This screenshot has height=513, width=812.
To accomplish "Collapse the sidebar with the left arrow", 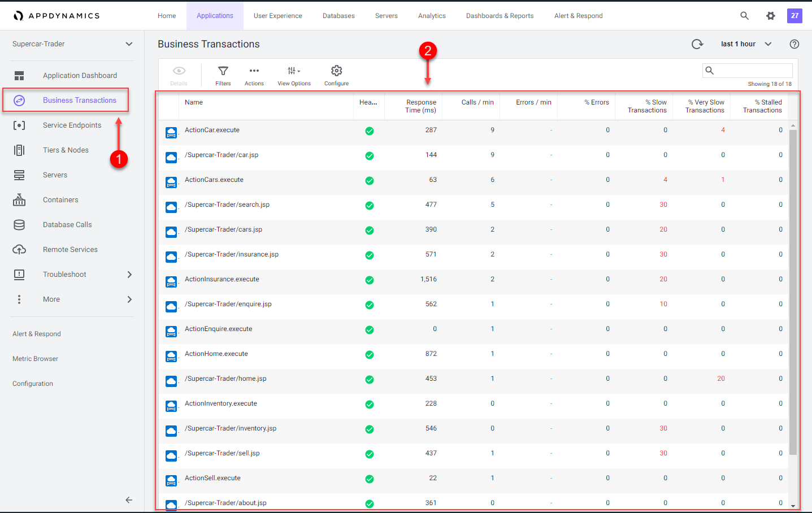I will 129,500.
